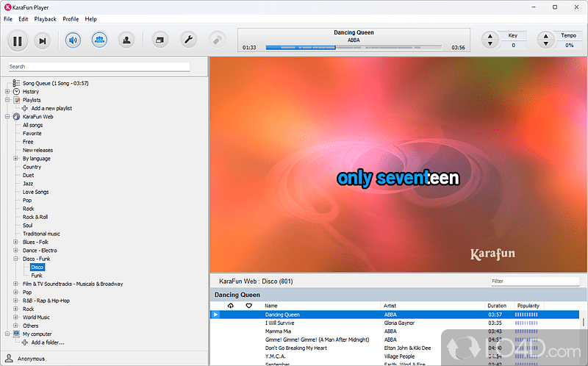This screenshot has width=588, height=366.
Task: Decrease tempo with down arrow
Action: (545, 43)
